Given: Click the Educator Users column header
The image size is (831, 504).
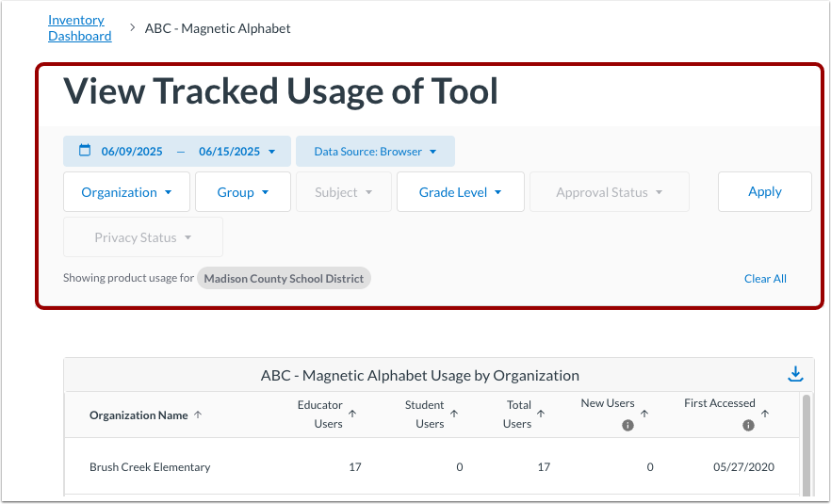Looking at the screenshot, I should tap(319, 414).
